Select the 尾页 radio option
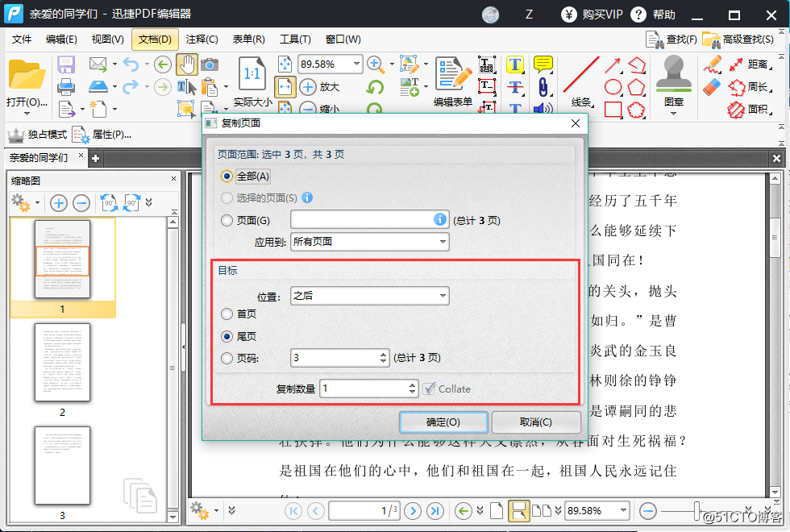Screen dimensions: 790x532 [227, 336]
